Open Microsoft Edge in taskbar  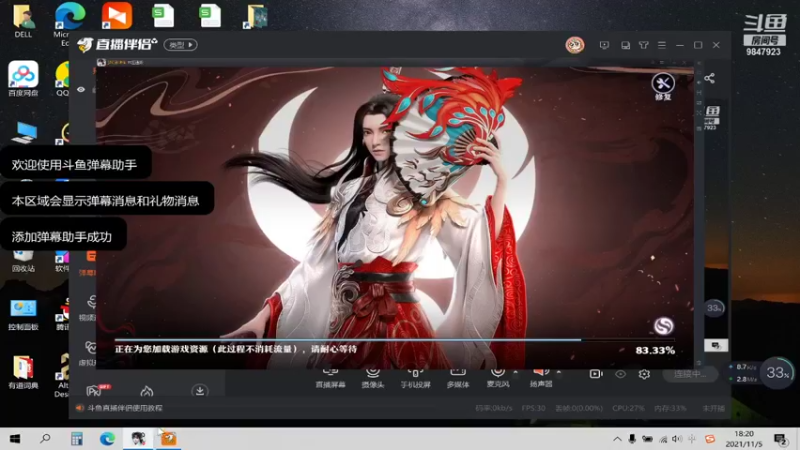click(x=107, y=439)
